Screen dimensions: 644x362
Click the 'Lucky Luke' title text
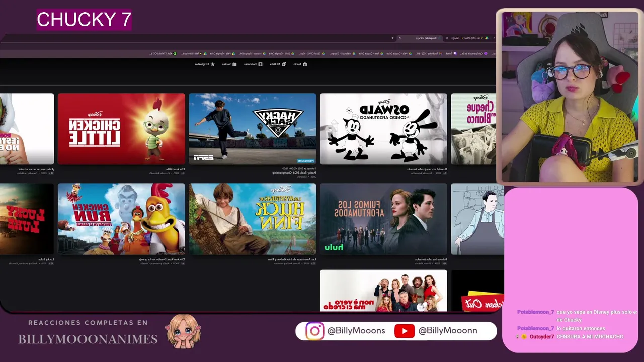[x=46, y=259]
